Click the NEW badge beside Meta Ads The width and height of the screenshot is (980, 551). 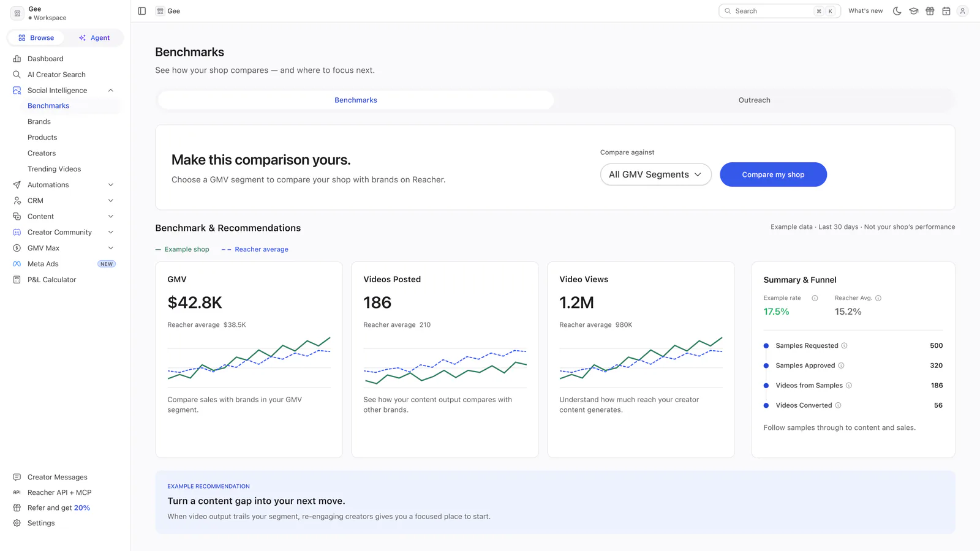click(x=107, y=264)
